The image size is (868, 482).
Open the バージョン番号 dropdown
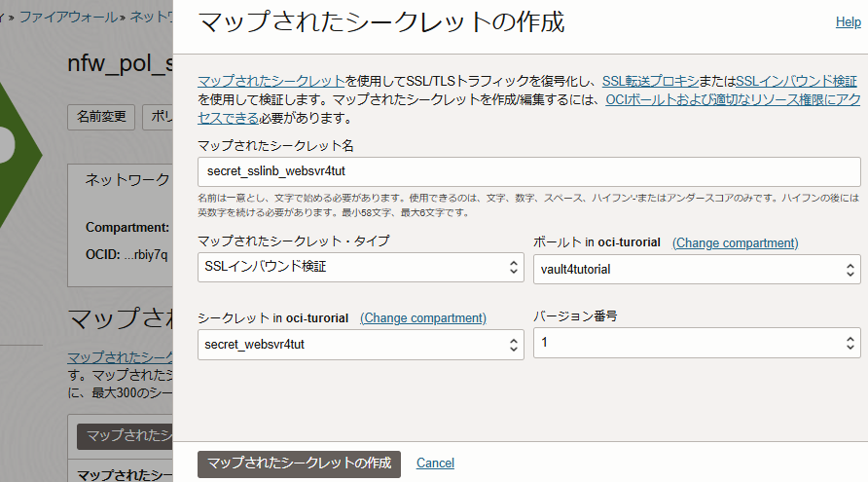coord(697,343)
